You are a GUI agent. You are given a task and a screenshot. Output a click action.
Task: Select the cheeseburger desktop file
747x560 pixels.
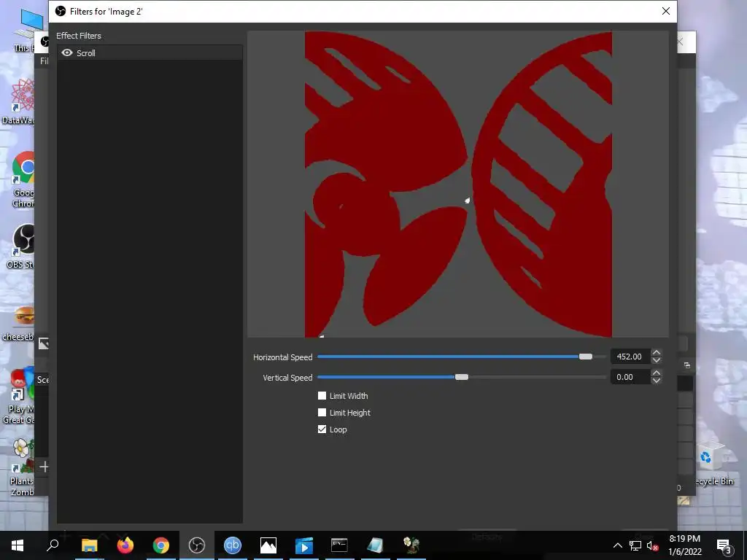(19, 324)
